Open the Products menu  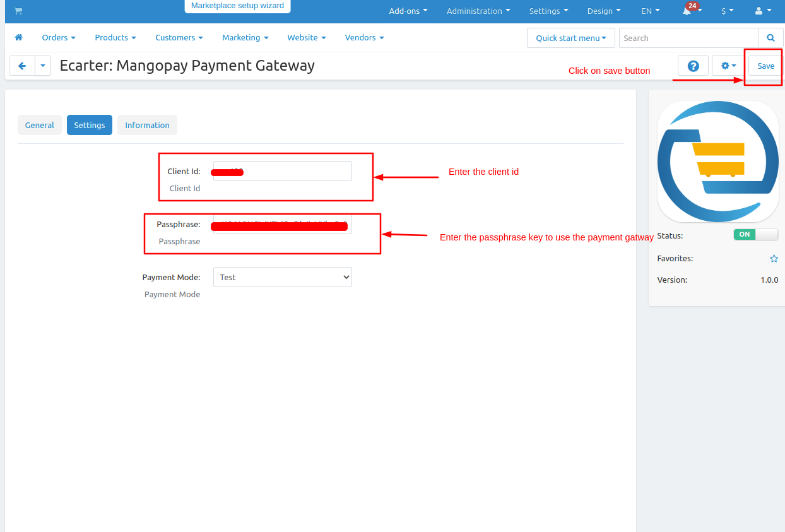coord(115,37)
